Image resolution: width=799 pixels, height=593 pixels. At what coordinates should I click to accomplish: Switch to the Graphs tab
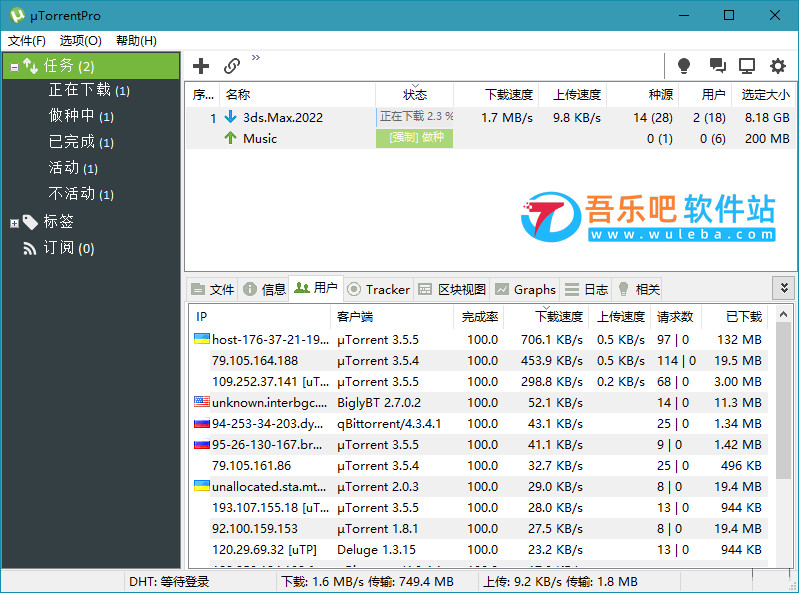click(x=525, y=289)
